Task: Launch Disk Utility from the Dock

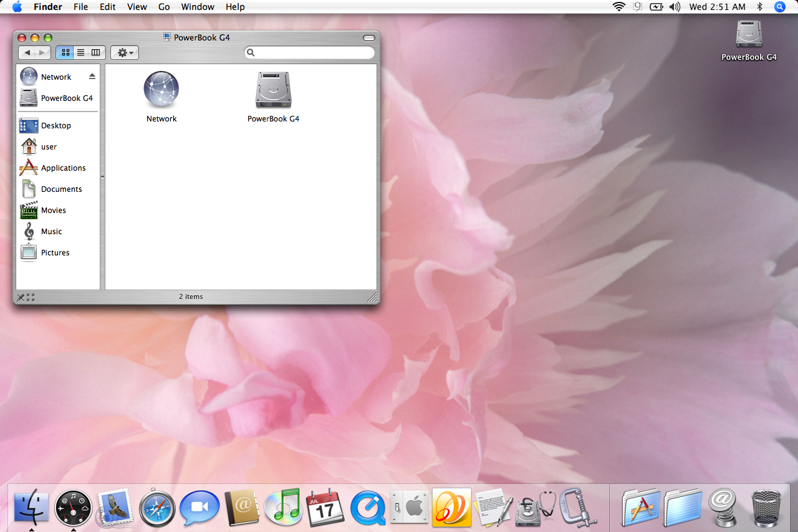Action: pos(536,508)
